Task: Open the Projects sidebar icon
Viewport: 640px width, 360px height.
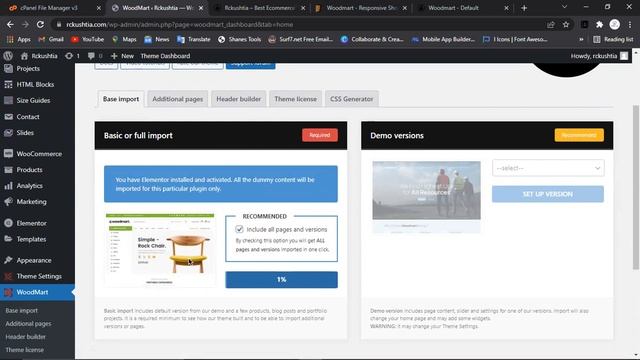Action: [8, 69]
